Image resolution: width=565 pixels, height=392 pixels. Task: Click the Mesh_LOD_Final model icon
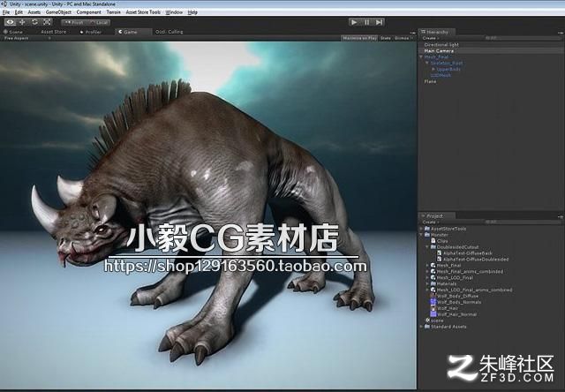coord(433,277)
